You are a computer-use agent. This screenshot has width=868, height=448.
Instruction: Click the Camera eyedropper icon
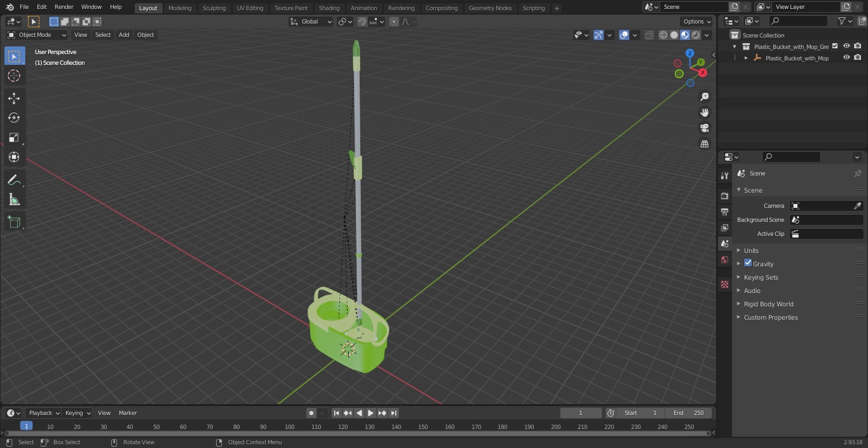pyautogui.click(x=857, y=206)
